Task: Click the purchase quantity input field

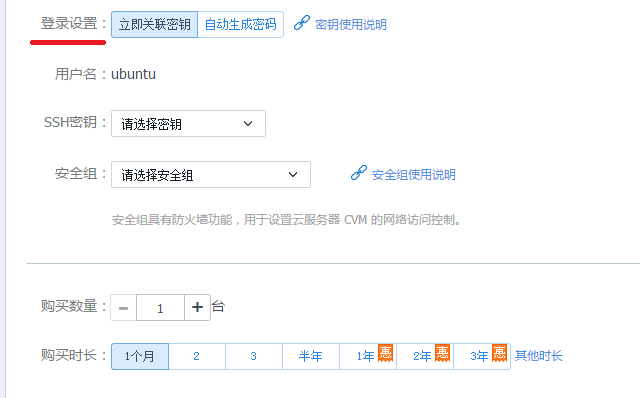Action: pyautogui.click(x=160, y=307)
